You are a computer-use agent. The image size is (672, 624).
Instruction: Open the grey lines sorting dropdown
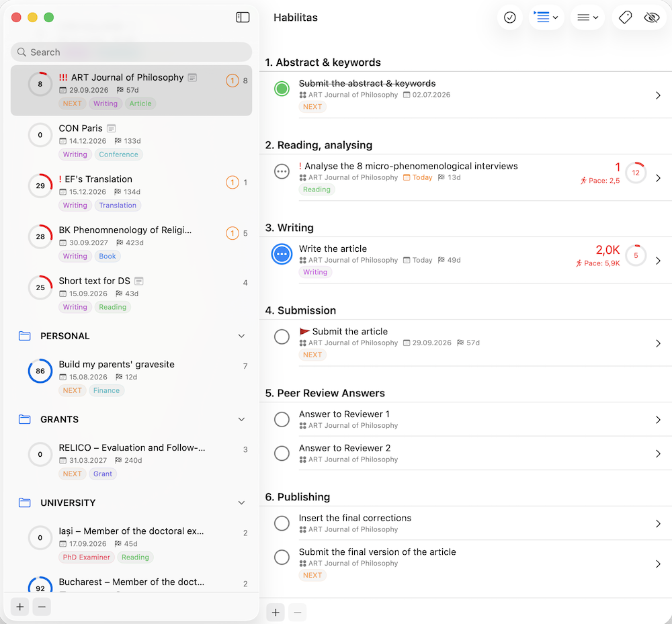point(587,17)
